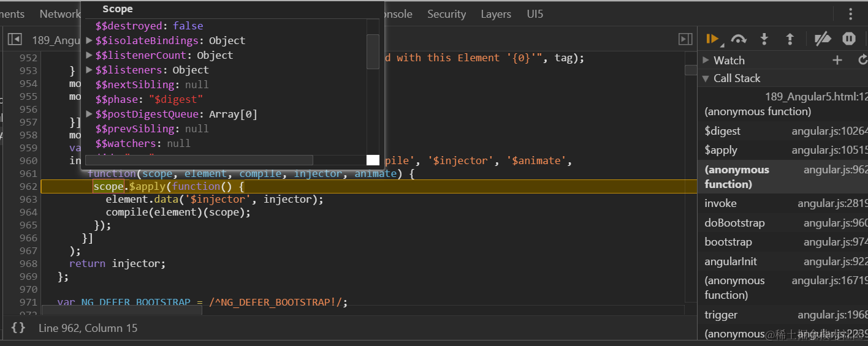Image resolution: width=868 pixels, height=346 pixels.
Task: Click $$phase "$digest" property row
Action: click(149, 99)
